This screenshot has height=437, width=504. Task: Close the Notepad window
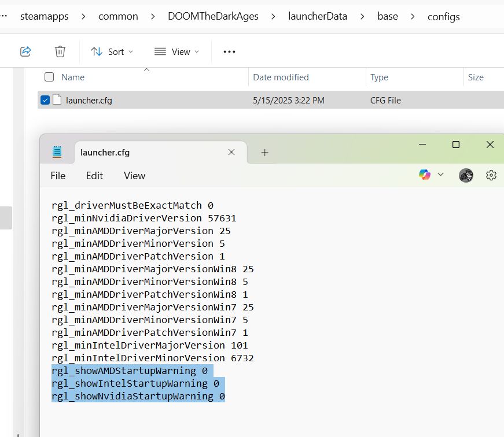click(490, 145)
